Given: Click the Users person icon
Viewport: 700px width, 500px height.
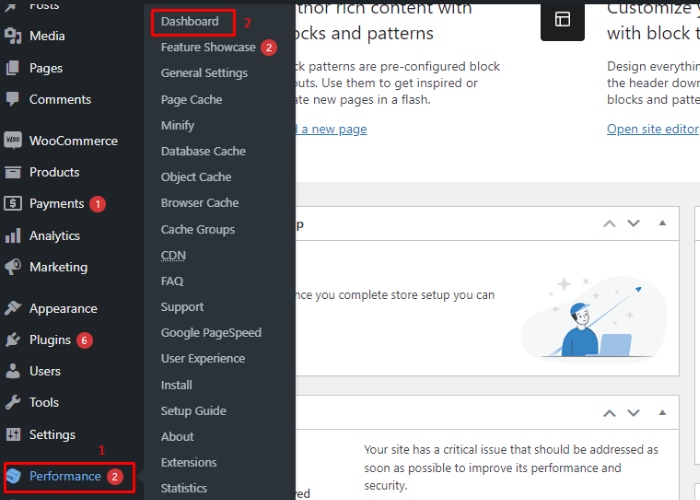Looking at the screenshot, I should pyautogui.click(x=12, y=371).
